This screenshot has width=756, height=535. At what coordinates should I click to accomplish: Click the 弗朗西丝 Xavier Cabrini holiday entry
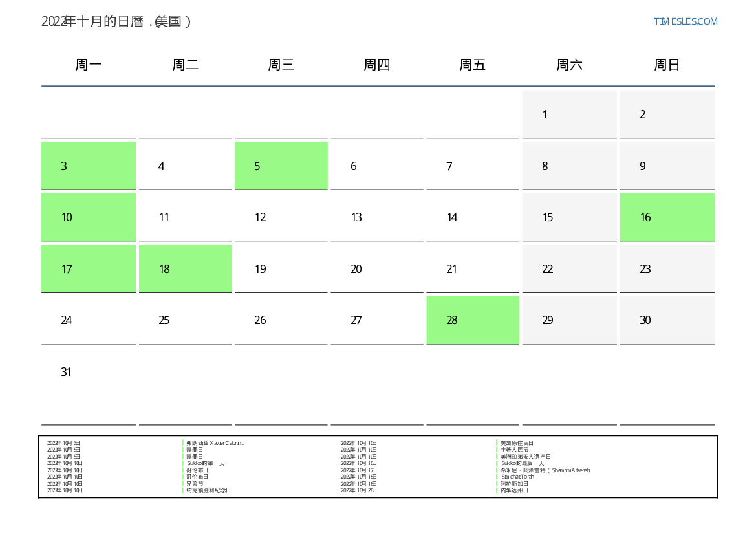pos(215,443)
